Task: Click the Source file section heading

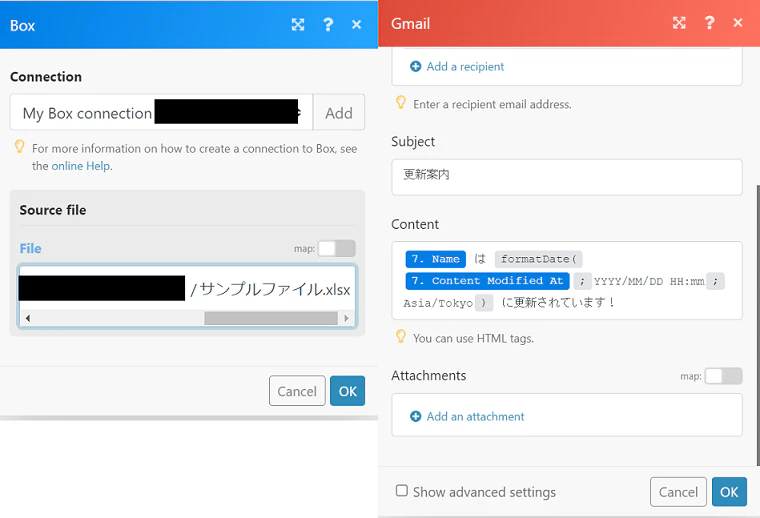Action: [53, 210]
